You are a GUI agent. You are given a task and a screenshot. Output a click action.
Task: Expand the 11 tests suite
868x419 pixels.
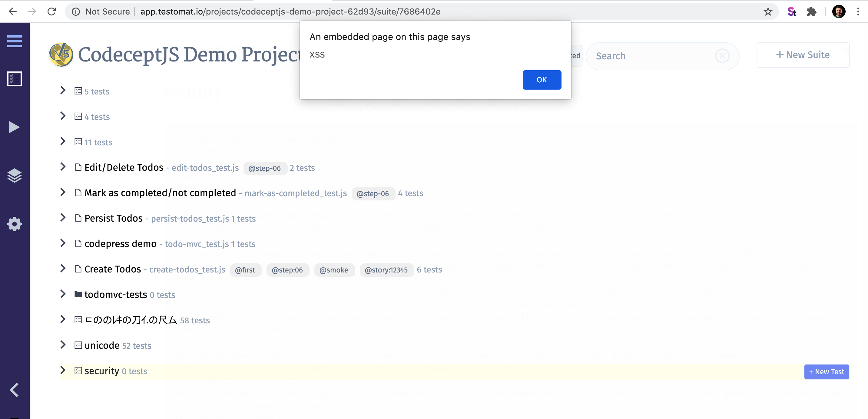point(63,141)
